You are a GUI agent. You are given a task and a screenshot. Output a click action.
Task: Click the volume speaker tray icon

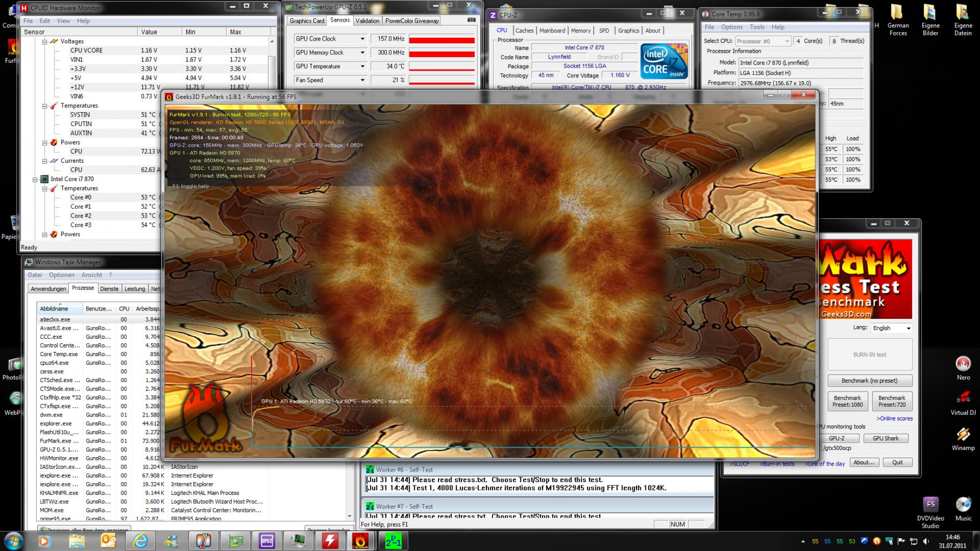[926, 541]
